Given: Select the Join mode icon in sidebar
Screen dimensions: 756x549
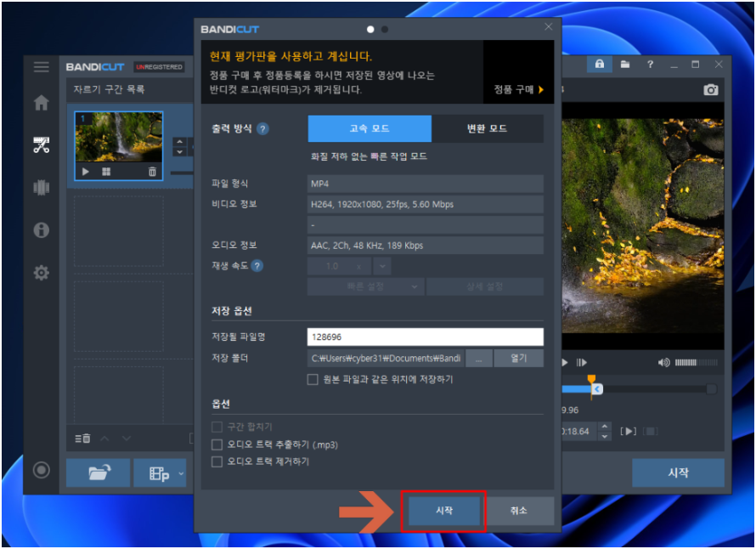Looking at the screenshot, I should (x=42, y=188).
